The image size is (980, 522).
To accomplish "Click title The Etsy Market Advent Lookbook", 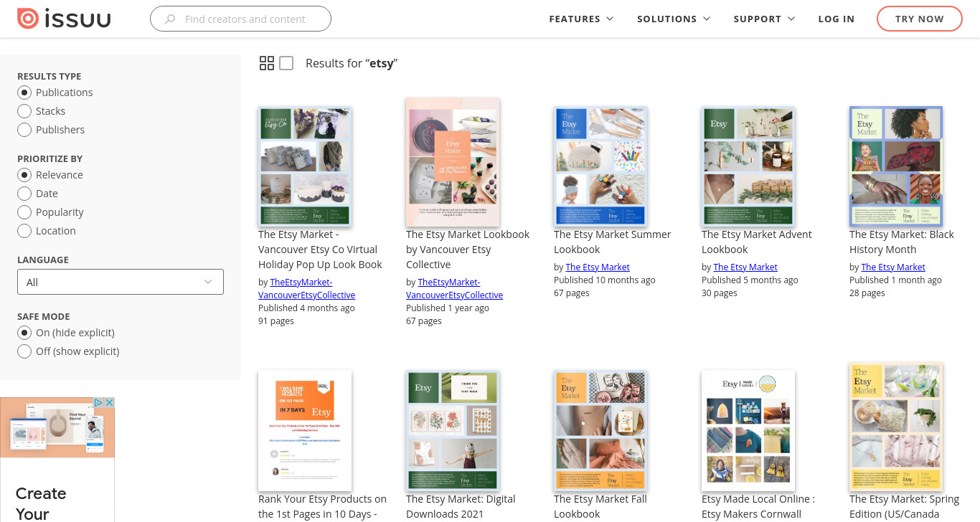I will coord(757,242).
